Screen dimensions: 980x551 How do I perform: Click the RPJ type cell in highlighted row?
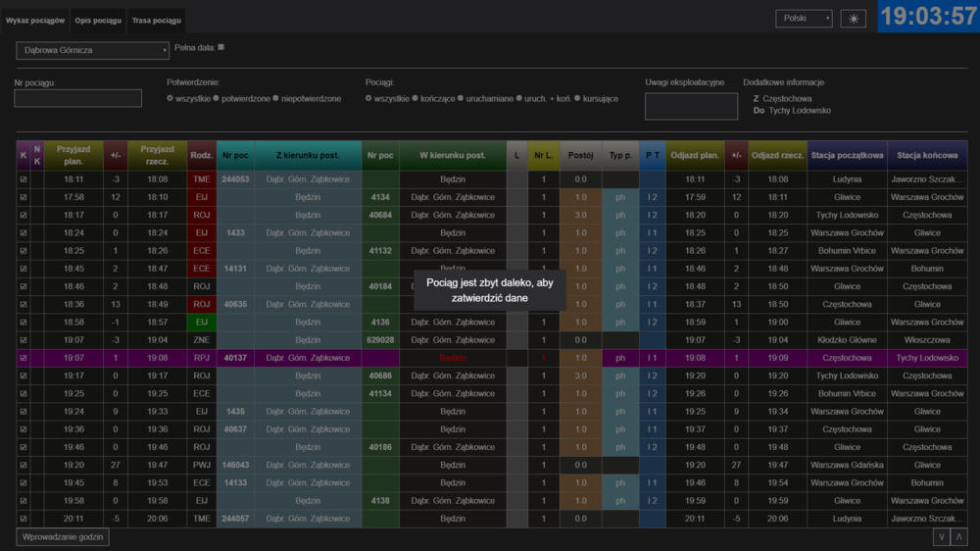pyautogui.click(x=201, y=358)
